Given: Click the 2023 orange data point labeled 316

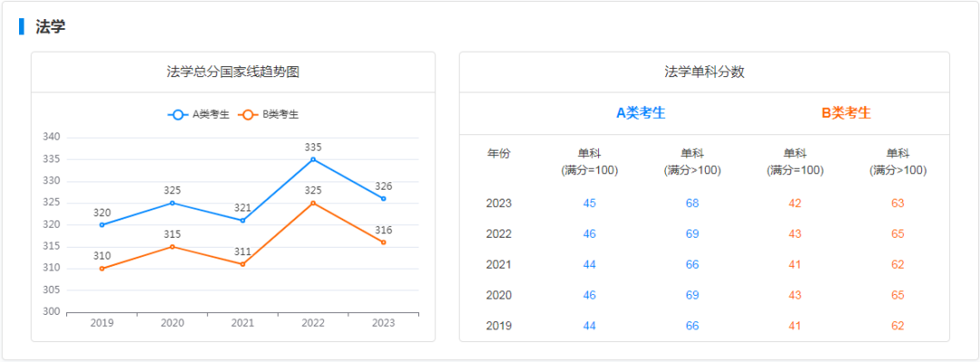Looking at the screenshot, I should tap(384, 242).
